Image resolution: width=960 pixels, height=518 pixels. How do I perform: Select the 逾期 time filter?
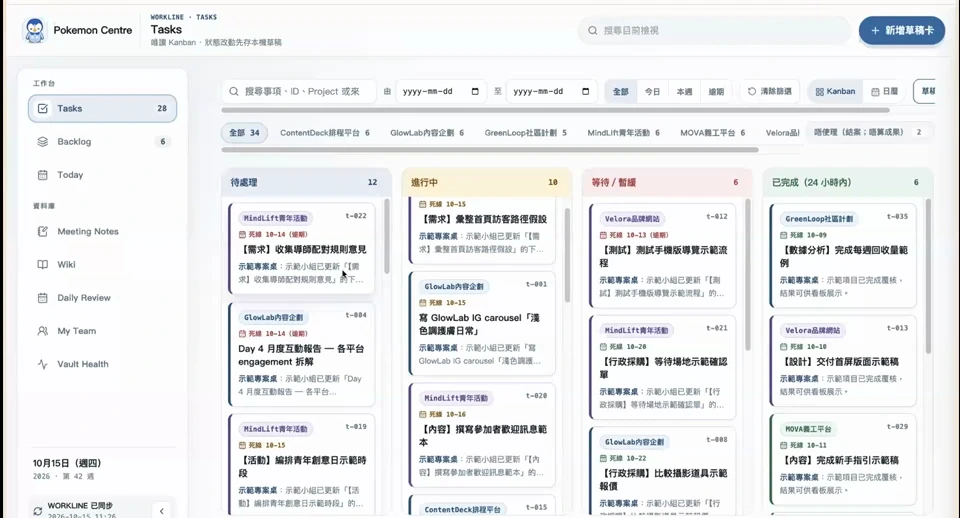coord(716,91)
